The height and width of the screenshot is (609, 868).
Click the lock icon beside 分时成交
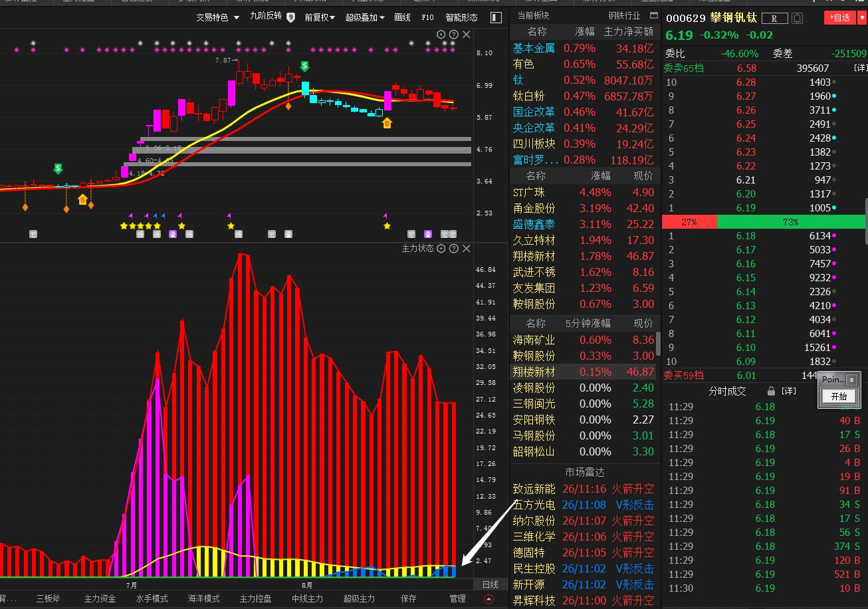tap(771, 391)
